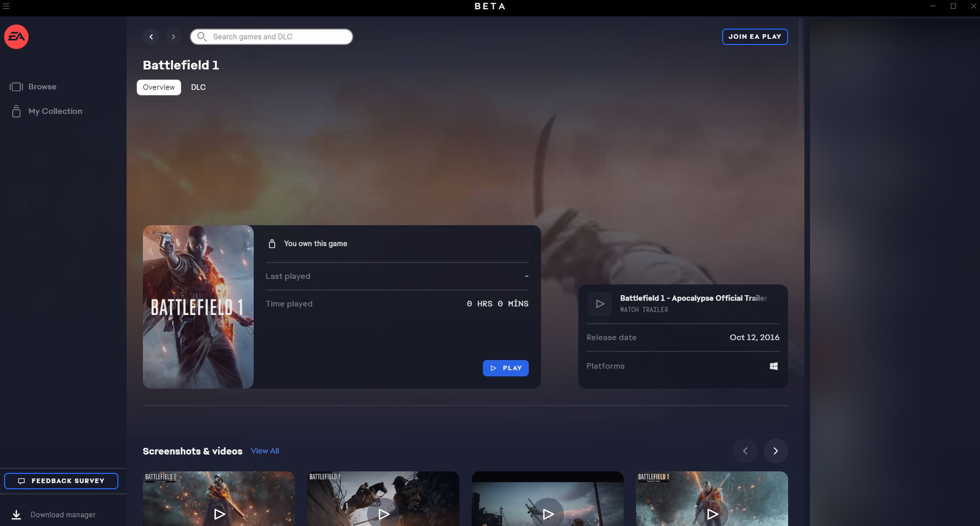Screen dimensions: 980x526
Task: Click the Last played label
Action: 288,276
